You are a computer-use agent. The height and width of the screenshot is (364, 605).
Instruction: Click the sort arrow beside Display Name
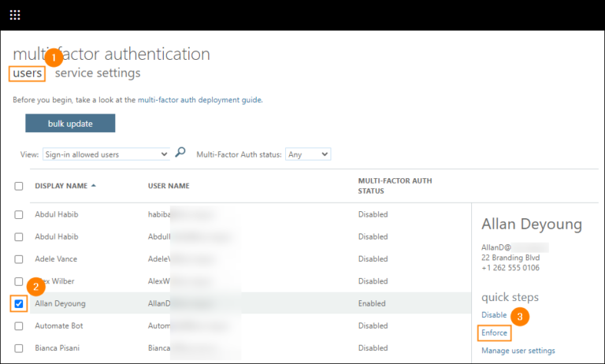(95, 186)
